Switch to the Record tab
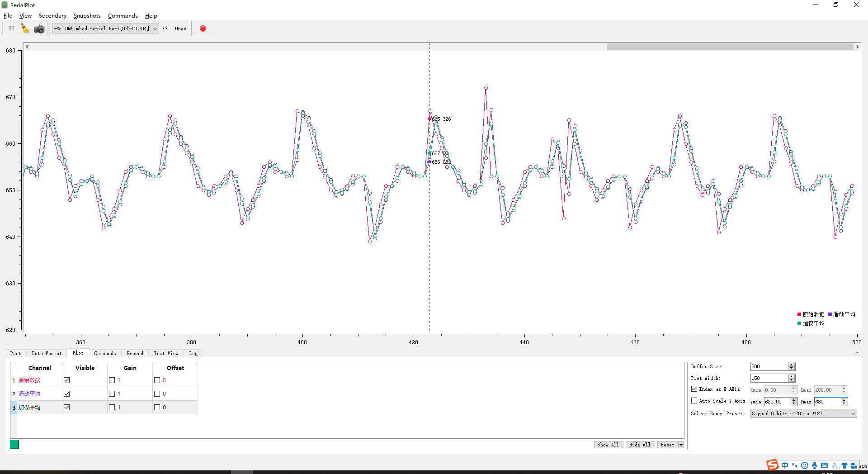 pos(135,353)
